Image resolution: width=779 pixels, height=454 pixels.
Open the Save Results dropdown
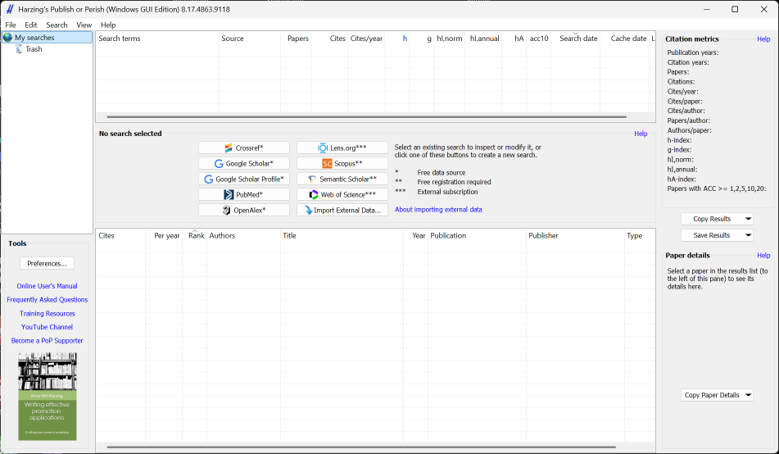(748, 235)
